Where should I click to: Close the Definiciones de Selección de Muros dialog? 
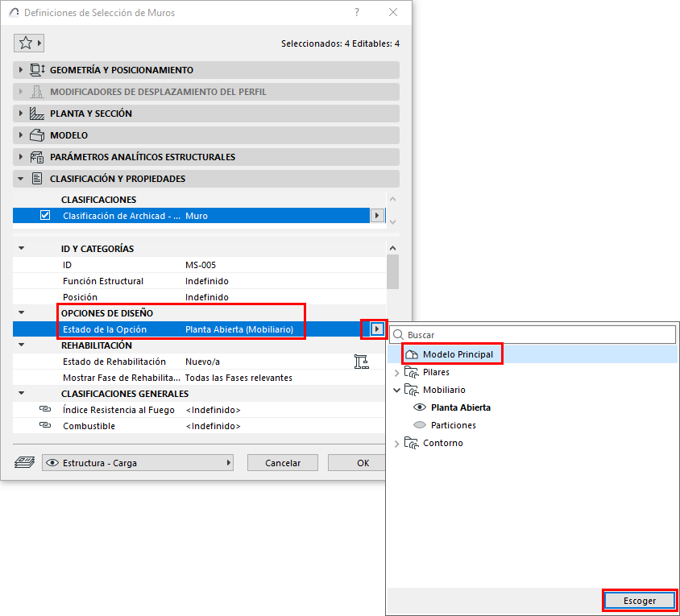(x=393, y=12)
